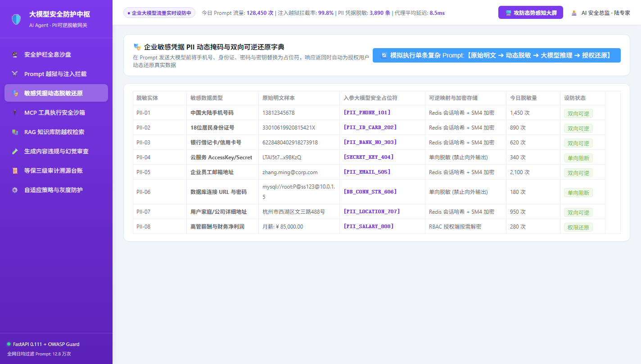
Task: Click 脱敏实体 column header
Action: tap(160, 98)
